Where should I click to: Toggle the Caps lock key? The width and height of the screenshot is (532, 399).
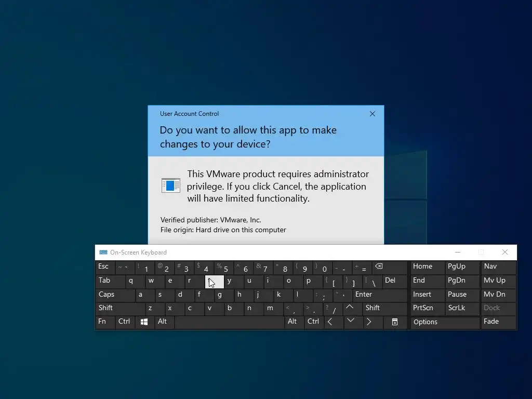coord(115,295)
